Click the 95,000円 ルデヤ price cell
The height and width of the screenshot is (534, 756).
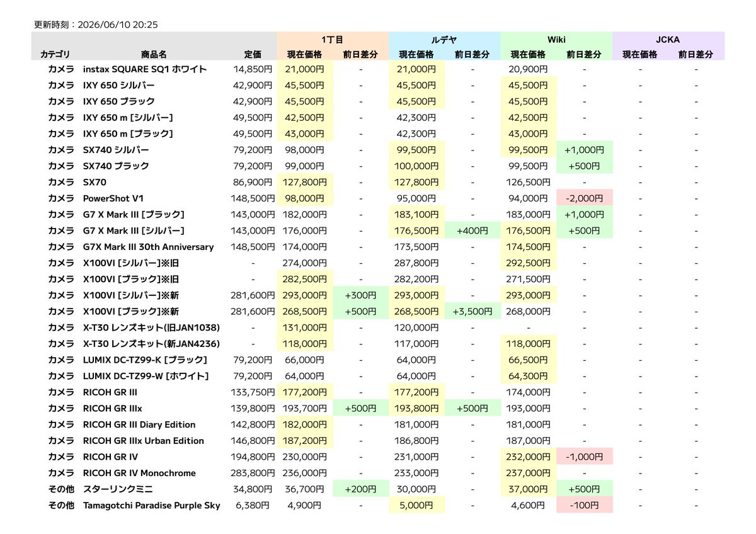pos(416,198)
